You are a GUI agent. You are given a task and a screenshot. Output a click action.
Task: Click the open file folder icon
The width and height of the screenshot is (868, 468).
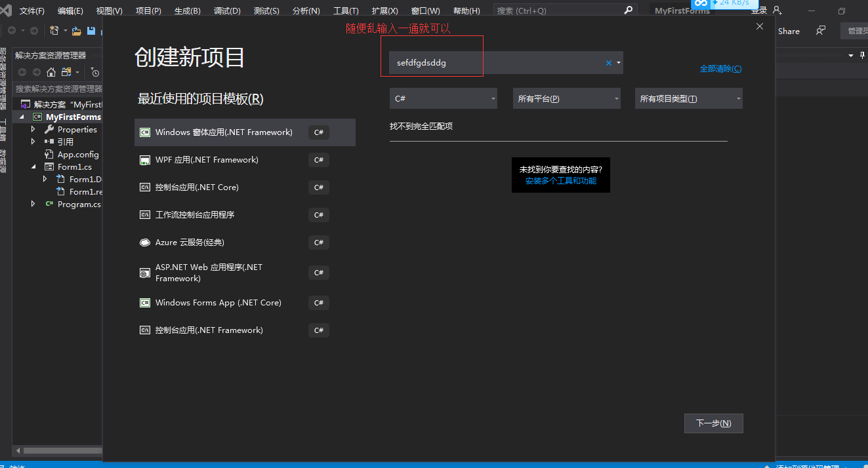pyautogui.click(x=77, y=31)
